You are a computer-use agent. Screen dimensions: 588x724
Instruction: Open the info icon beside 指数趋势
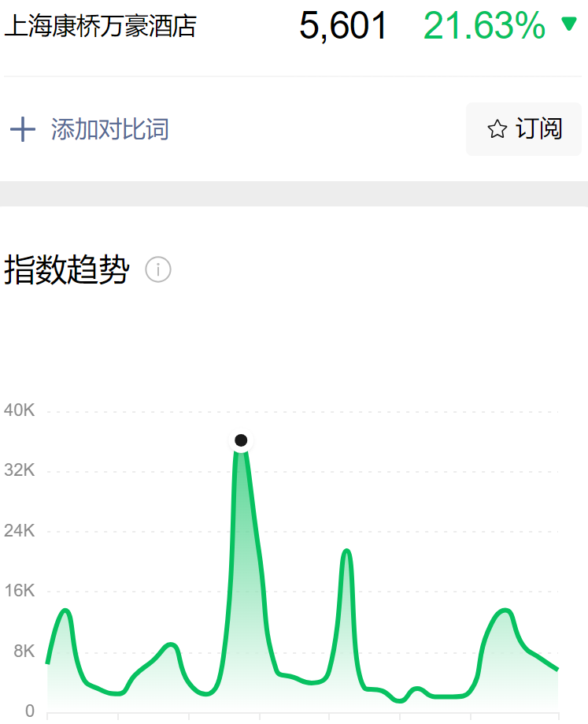coord(158,269)
